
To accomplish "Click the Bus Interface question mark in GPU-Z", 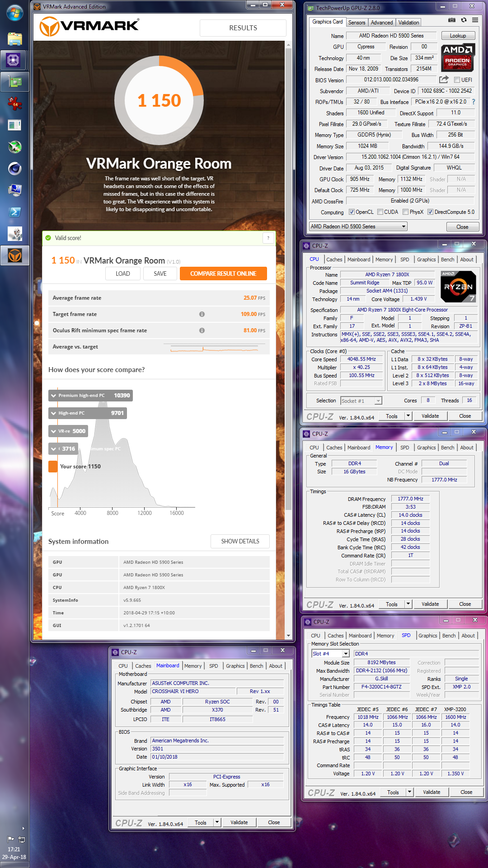I will tap(474, 102).
